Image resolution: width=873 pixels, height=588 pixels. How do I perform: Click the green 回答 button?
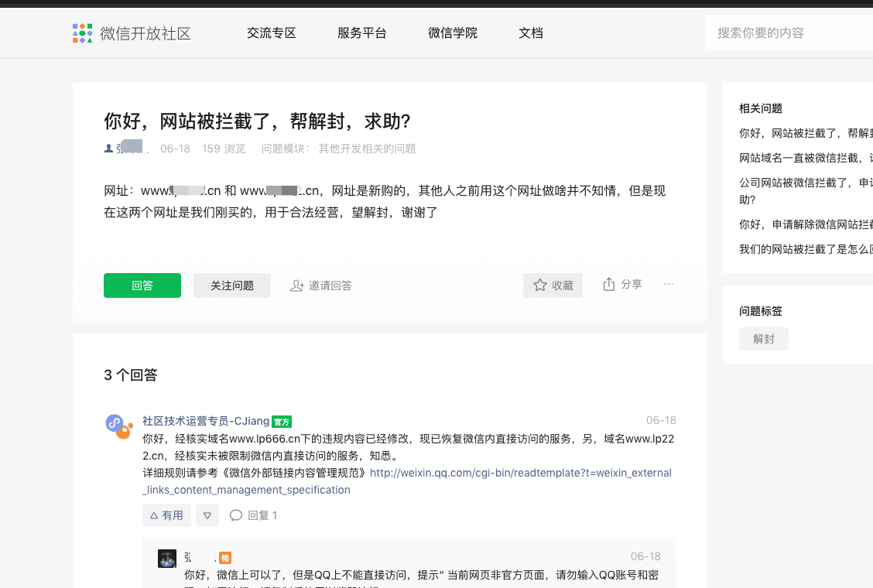pos(142,285)
